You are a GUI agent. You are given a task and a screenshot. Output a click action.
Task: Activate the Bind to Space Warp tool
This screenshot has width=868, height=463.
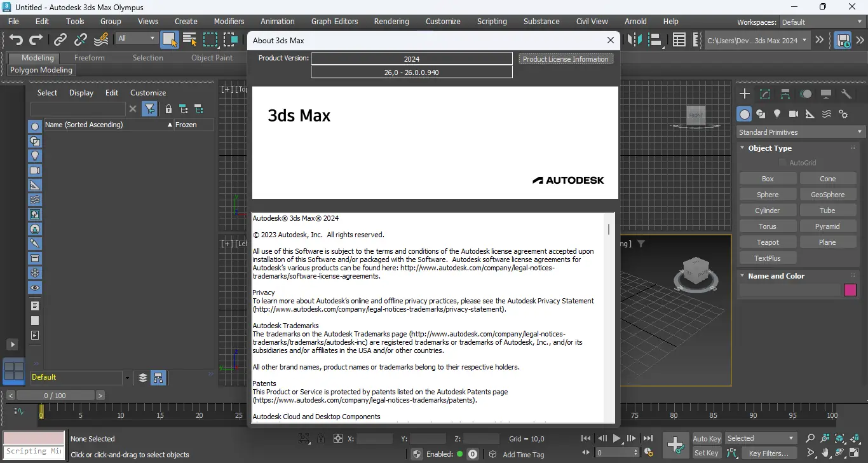click(101, 40)
